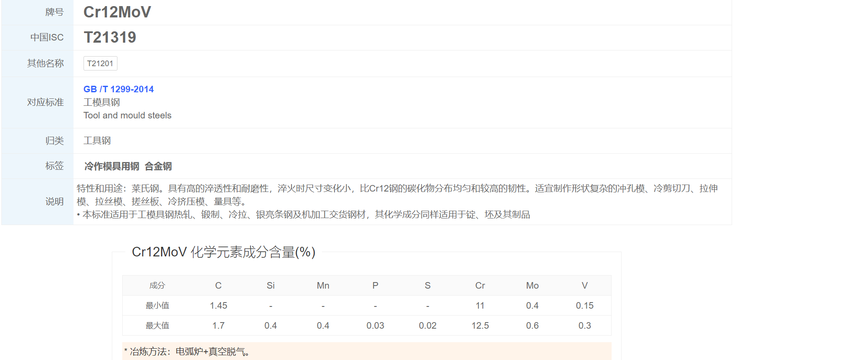
Task: Click the 中国ISC row label
Action: (x=47, y=37)
